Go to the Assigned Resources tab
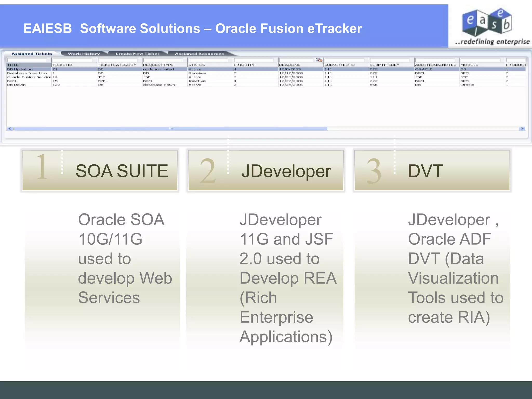This screenshot has width=532, height=399. click(199, 54)
